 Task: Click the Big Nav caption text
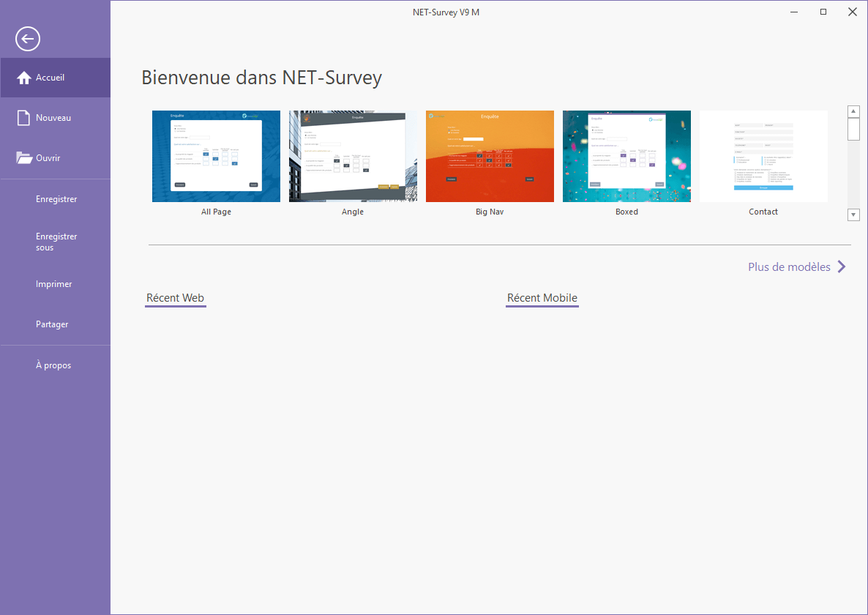(x=490, y=212)
